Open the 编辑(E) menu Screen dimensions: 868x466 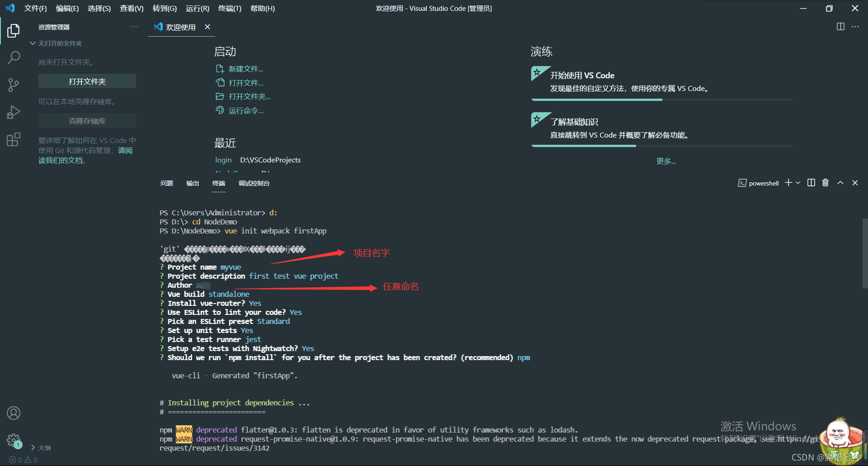point(67,8)
